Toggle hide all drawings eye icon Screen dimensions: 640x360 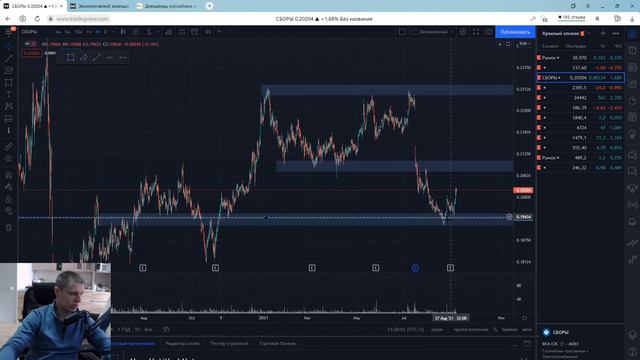9,211
